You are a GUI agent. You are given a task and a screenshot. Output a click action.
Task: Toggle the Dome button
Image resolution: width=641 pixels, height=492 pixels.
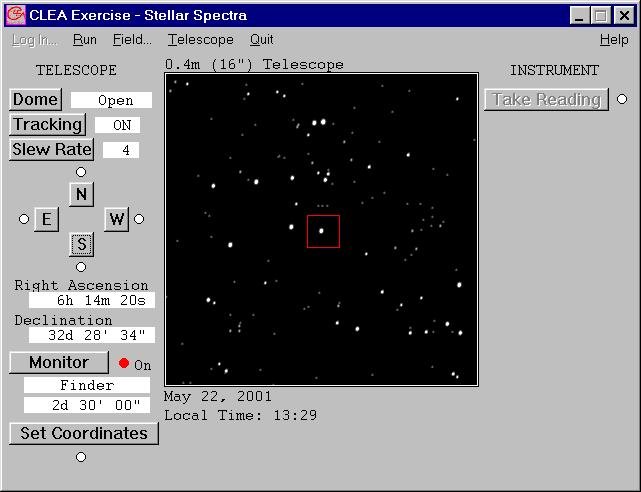pos(35,99)
